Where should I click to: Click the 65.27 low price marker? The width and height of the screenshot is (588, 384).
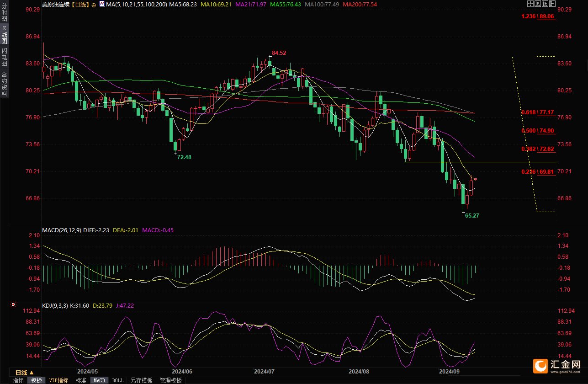pyautogui.click(x=472, y=215)
